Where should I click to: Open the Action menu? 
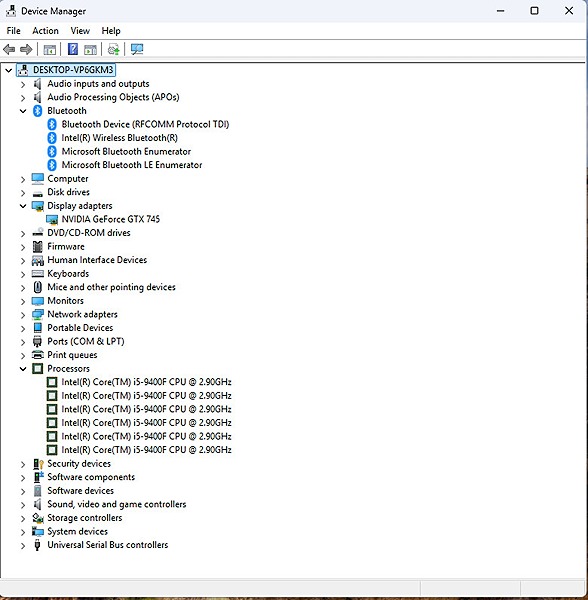coord(46,31)
